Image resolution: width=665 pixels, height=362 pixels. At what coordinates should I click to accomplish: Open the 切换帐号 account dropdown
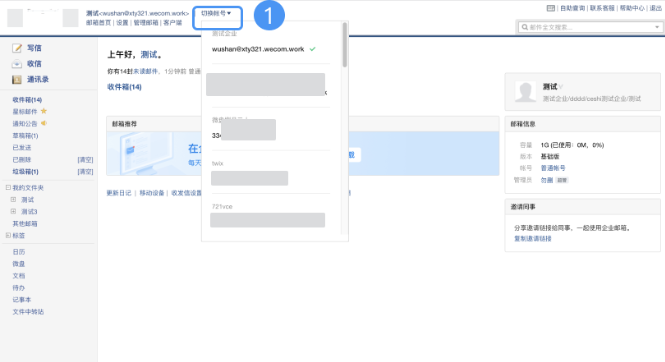point(216,14)
